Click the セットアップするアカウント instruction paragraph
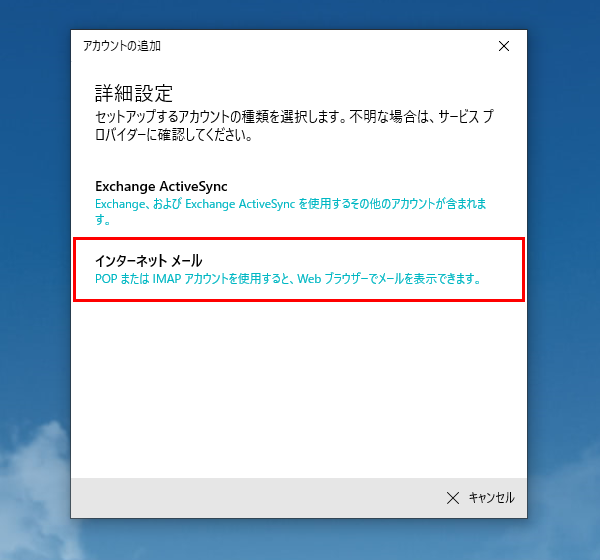 [294, 126]
